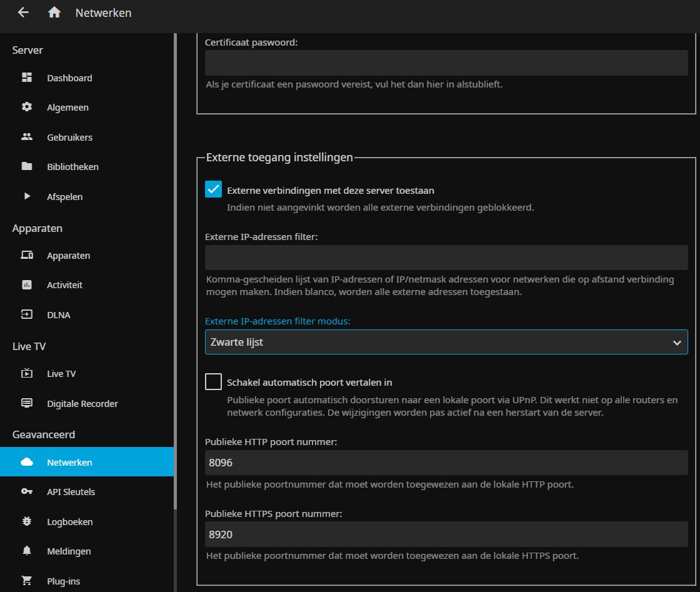The width and height of the screenshot is (700, 592).
Task: Click the sidebar vertical scrollbar
Action: click(x=176, y=250)
